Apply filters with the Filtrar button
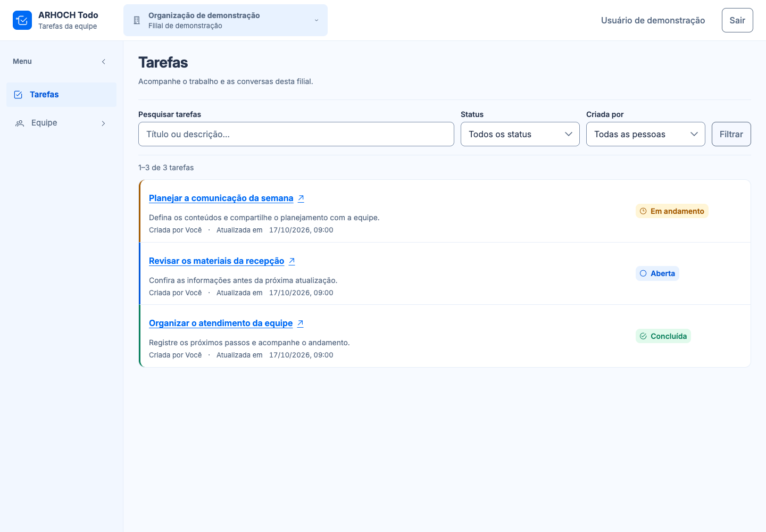The width and height of the screenshot is (766, 532). point(731,134)
